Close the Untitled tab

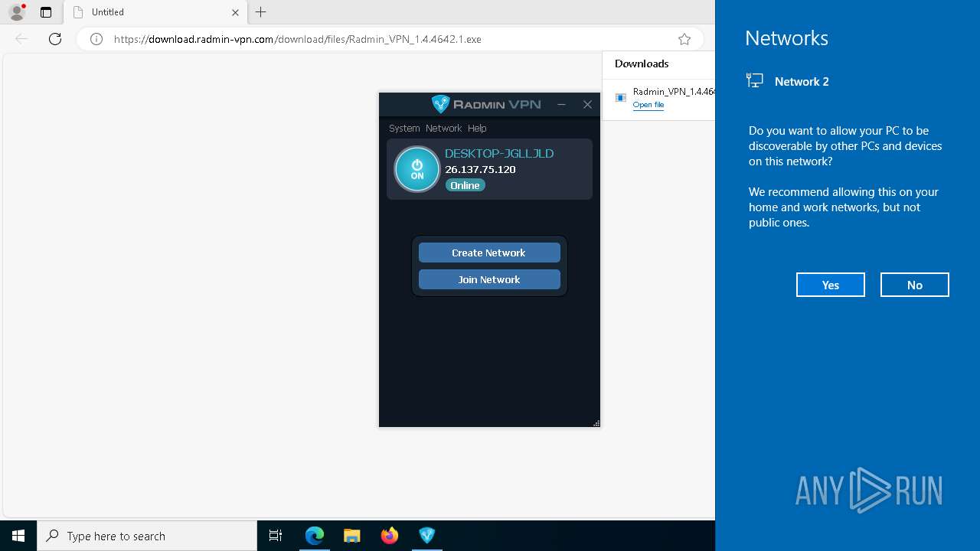(235, 12)
